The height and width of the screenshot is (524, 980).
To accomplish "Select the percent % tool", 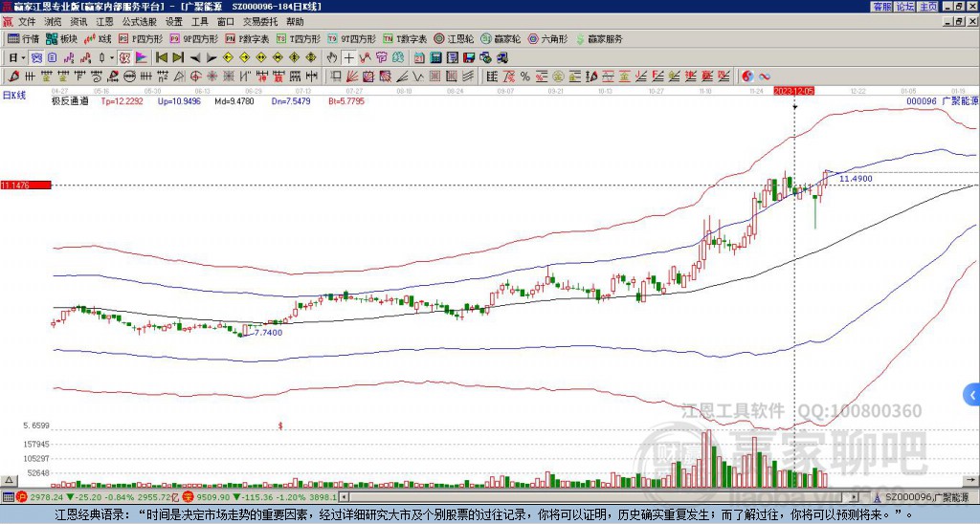I will (525, 76).
